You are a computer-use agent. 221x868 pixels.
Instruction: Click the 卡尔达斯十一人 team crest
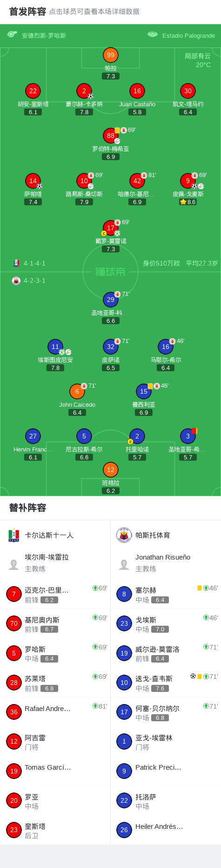[14, 535]
